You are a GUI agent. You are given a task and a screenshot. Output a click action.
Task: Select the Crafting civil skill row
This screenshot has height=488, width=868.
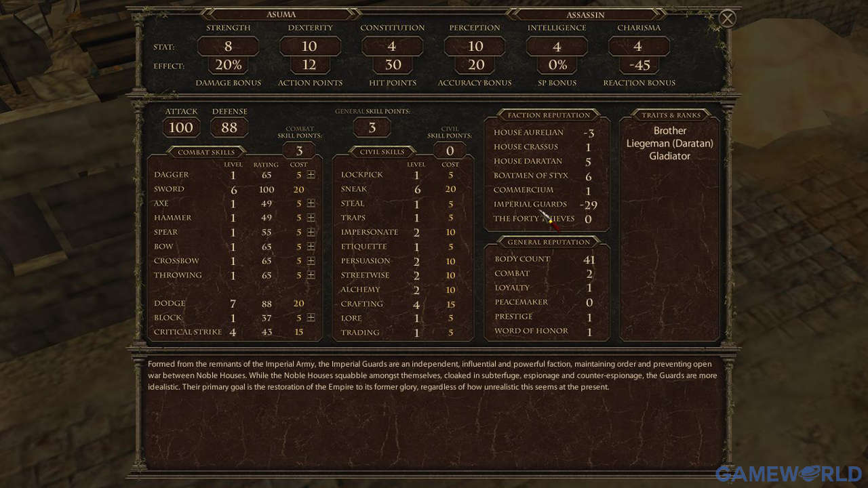click(x=402, y=304)
